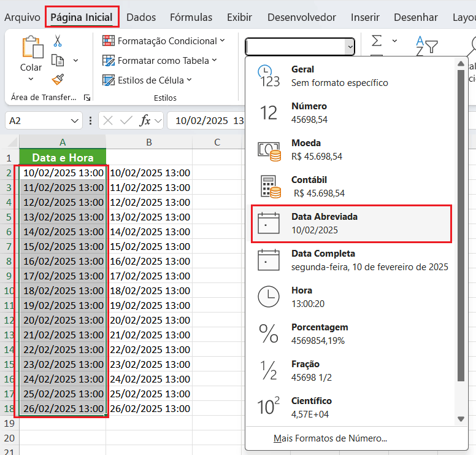Image resolution: width=476 pixels, height=455 pixels.
Task: Click the Copy icon in clipboard group
Action: point(58,60)
